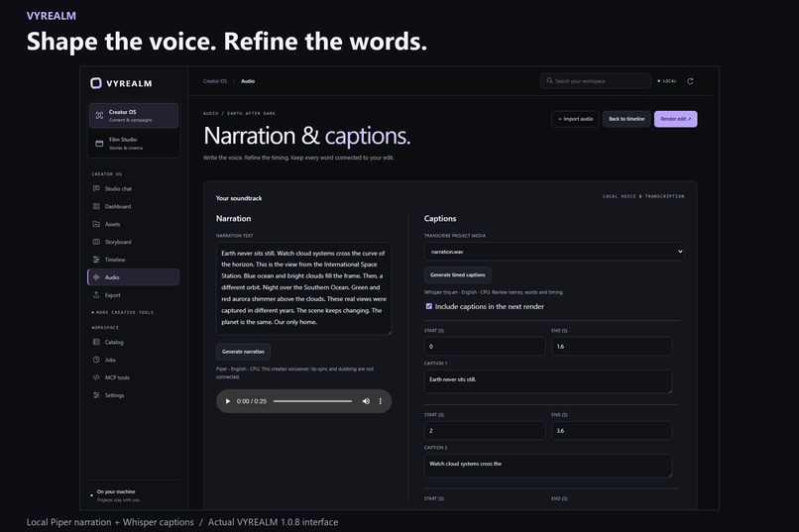Click the 'Your soundtrack' label
Screen dimensions: 799x532
point(239,198)
